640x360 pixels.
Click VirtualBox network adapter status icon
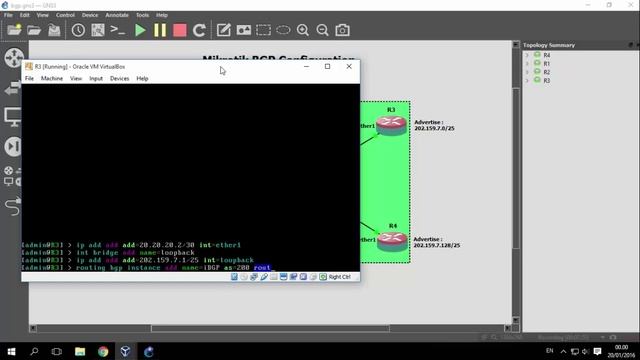coord(254,277)
